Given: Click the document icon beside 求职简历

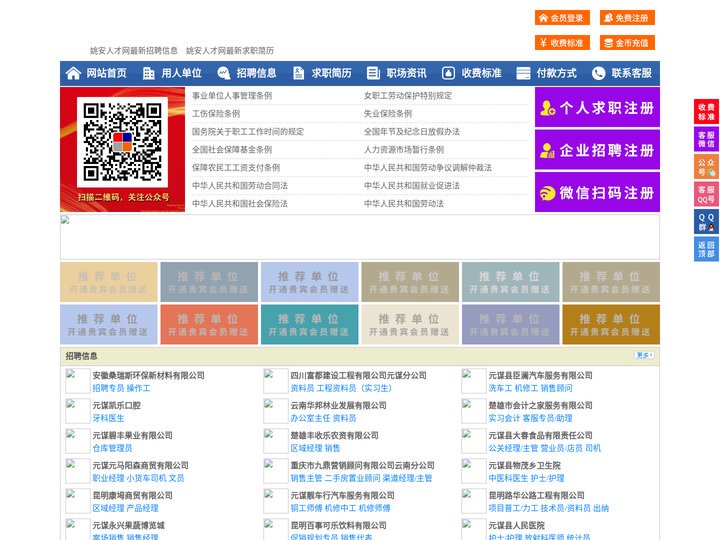Looking at the screenshot, I should point(298,73).
